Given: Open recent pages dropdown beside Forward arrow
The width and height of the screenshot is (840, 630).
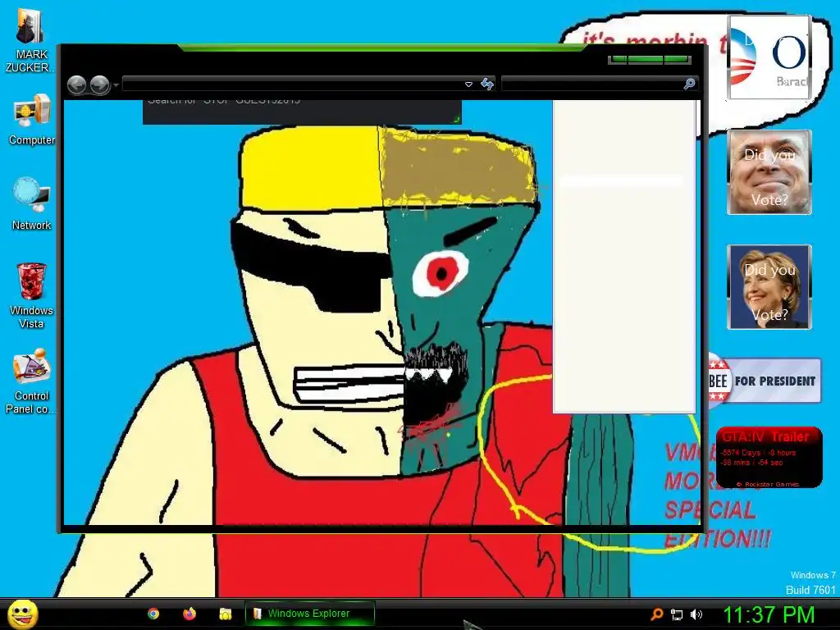Looking at the screenshot, I should [x=116, y=85].
